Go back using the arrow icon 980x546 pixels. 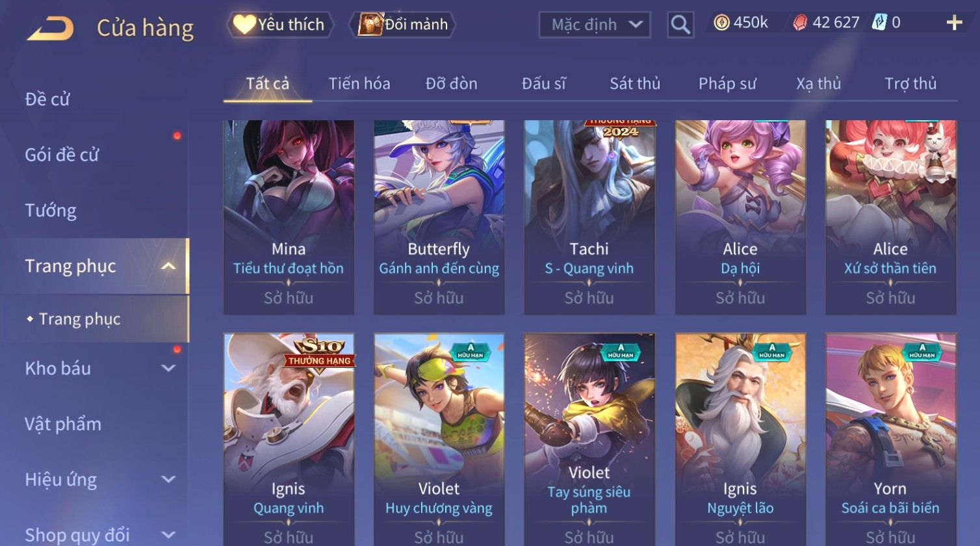(50, 29)
